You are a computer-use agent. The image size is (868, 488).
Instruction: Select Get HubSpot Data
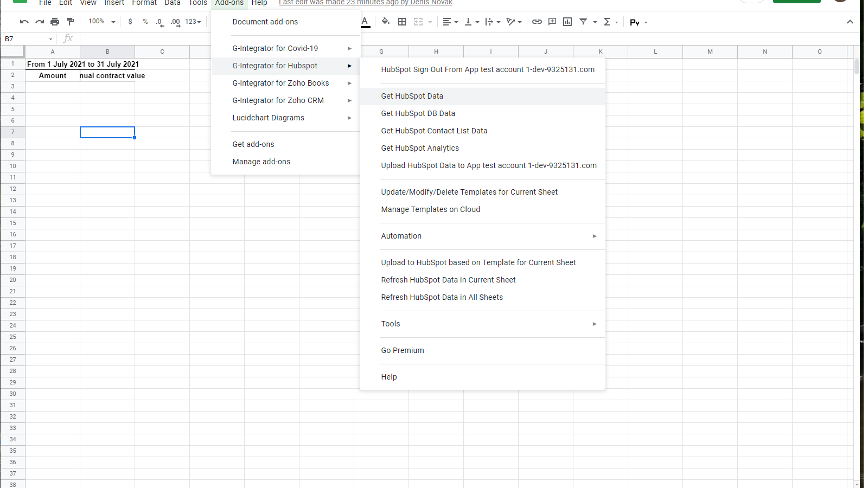click(x=482, y=96)
